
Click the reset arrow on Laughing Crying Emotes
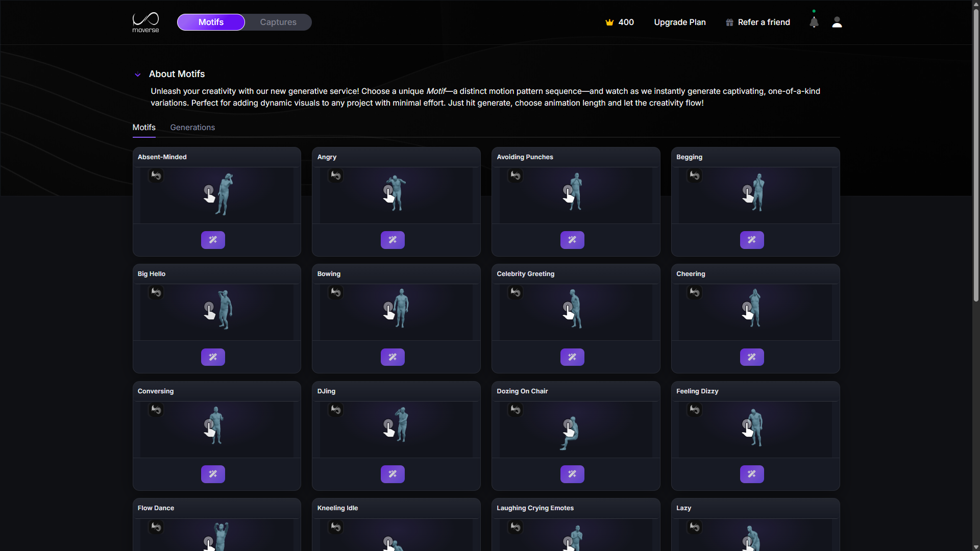tap(516, 527)
